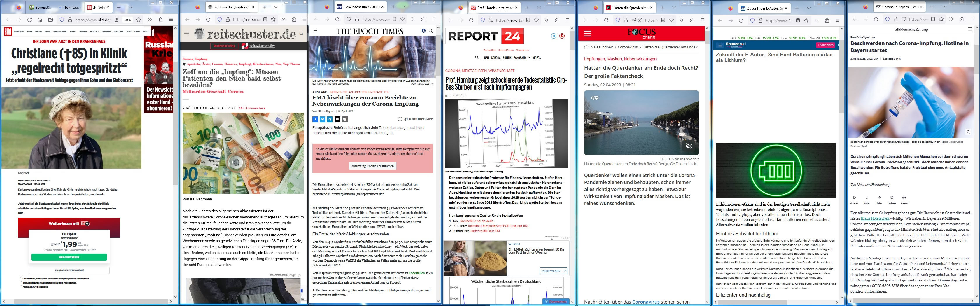The width and height of the screenshot is (980, 306).
Task: Switch to the Tom Lausen browser tab
Action: pos(70,7)
